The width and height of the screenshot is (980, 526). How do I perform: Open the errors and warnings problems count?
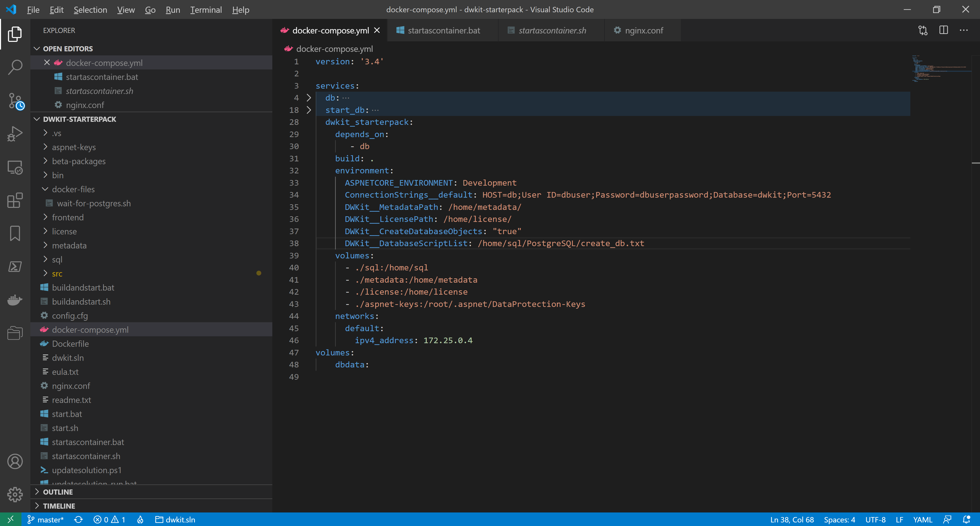[x=109, y=520]
